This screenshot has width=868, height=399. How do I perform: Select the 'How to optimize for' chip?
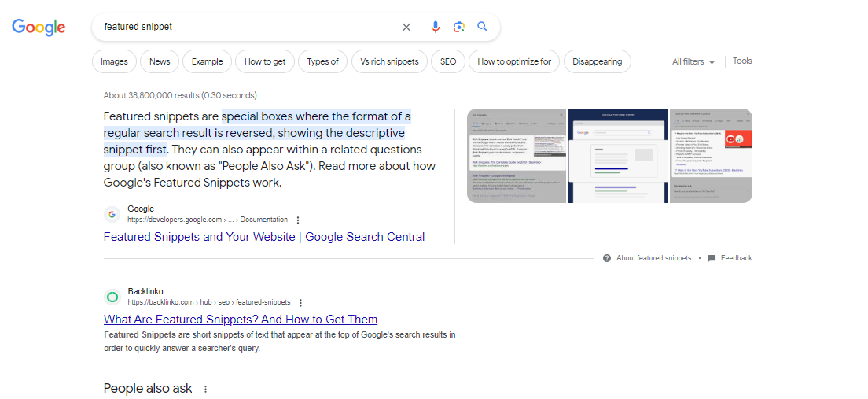point(514,61)
